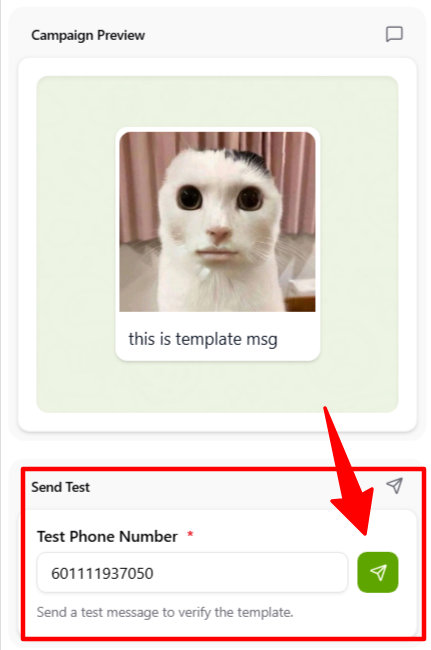Click the pink curtain behind the cat
Image resolution: width=431 pixels, height=650 pixels.
[139, 174]
